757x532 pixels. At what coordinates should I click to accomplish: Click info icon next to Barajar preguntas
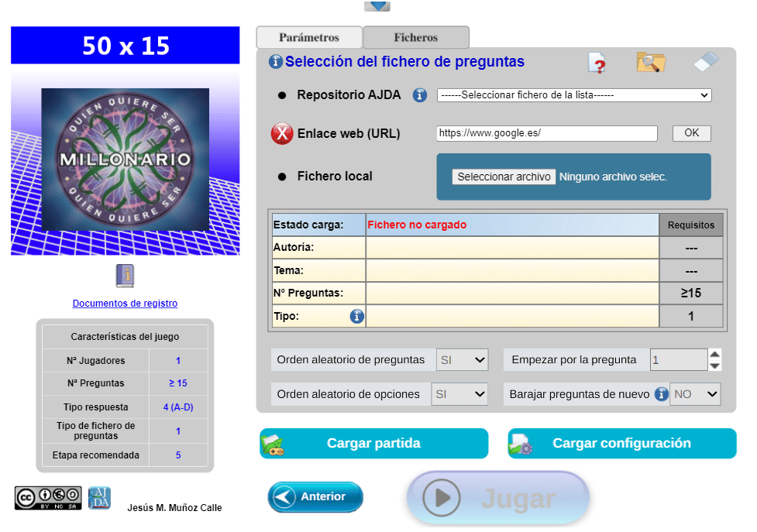pos(661,394)
